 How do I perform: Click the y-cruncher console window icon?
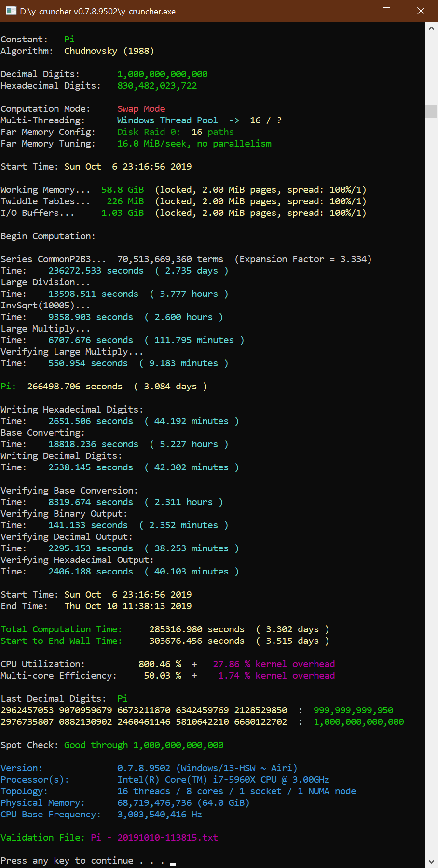coord(11,11)
